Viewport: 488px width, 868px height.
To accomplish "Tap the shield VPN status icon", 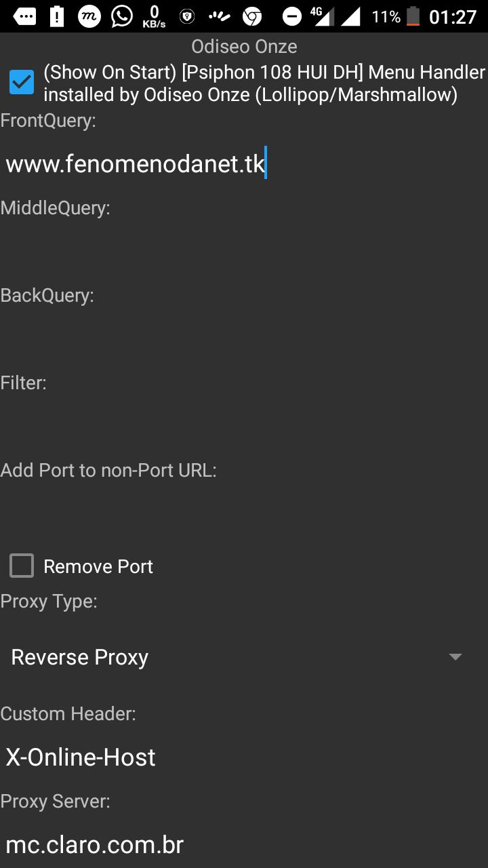I will [x=187, y=17].
